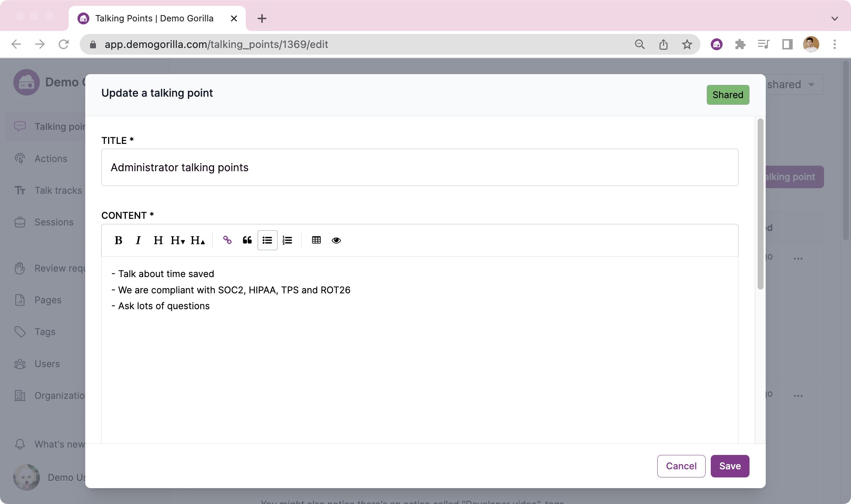Save the talking point
The image size is (851, 504).
(x=730, y=466)
